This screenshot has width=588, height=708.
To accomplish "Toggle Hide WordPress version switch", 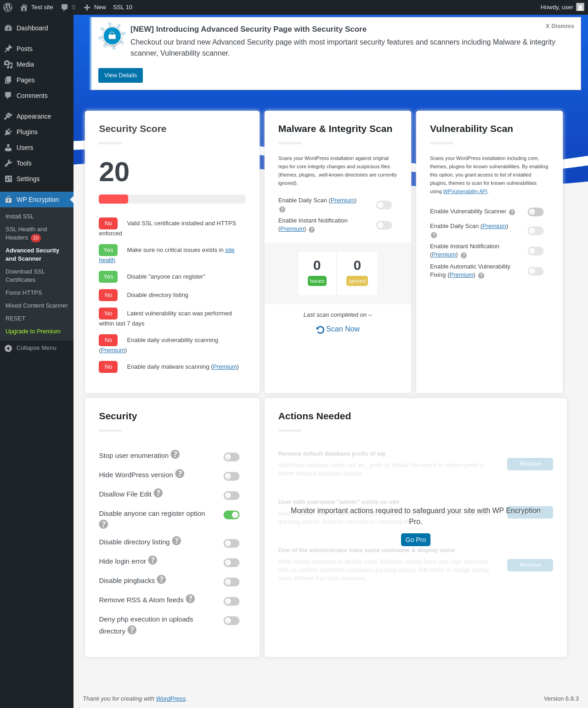I will pos(232,476).
